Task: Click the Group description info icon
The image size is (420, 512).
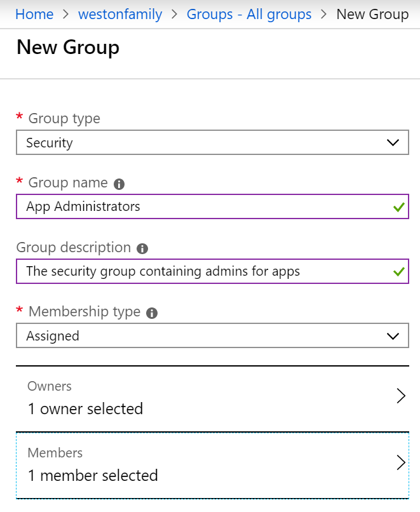Action: tap(142, 249)
